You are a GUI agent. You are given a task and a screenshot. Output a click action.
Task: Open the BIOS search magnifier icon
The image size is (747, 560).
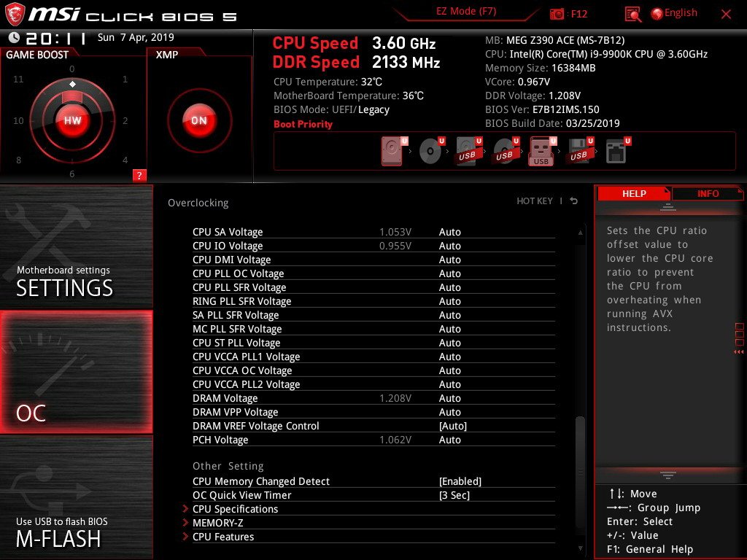coord(632,15)
